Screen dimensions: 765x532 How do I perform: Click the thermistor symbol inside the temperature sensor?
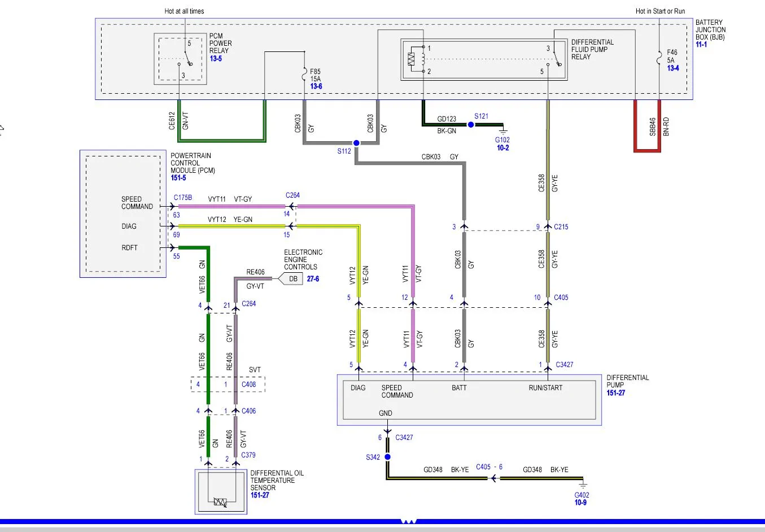click(220, 502)
